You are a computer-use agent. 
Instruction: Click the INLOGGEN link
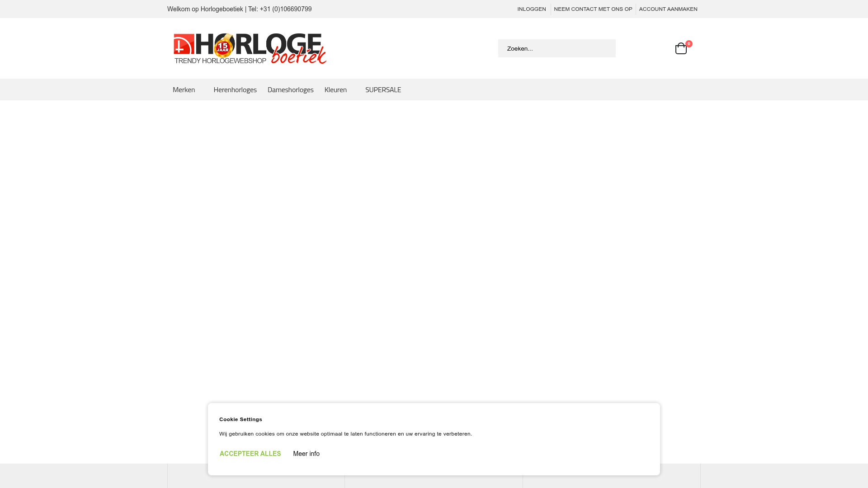(x=532, y=9)
